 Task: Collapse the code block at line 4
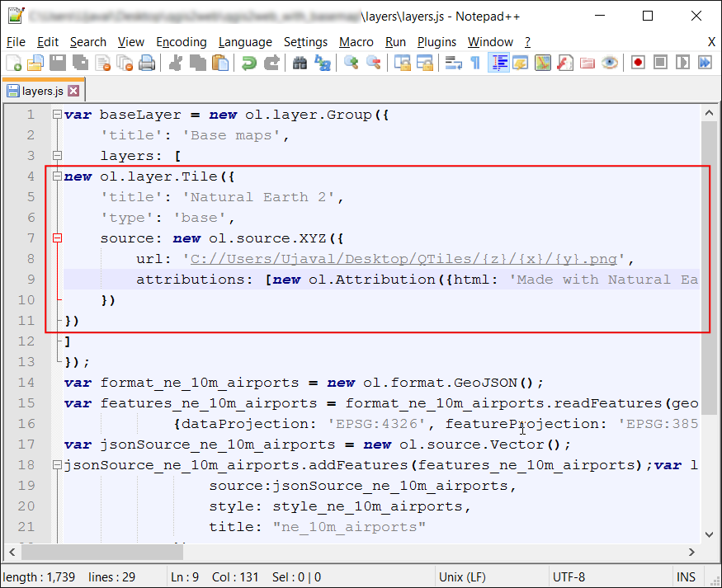point(57,176)
